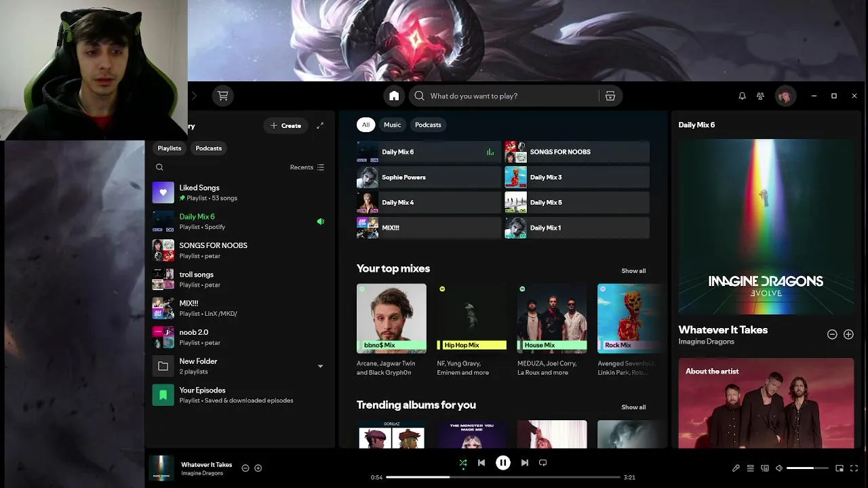Open the shopping cart icon

(222, 96)
